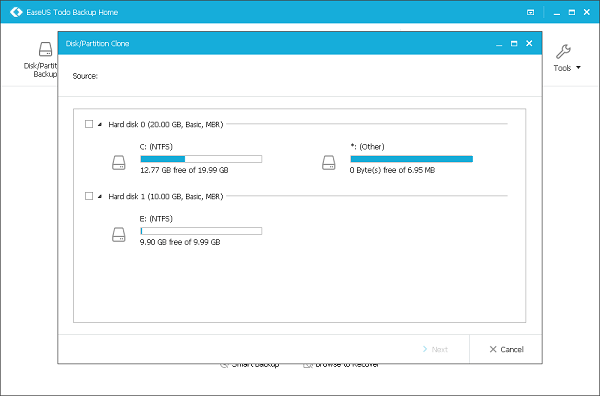
Task: Expand the Tools dropdown arrow
Action: click(x=578, y=68)
